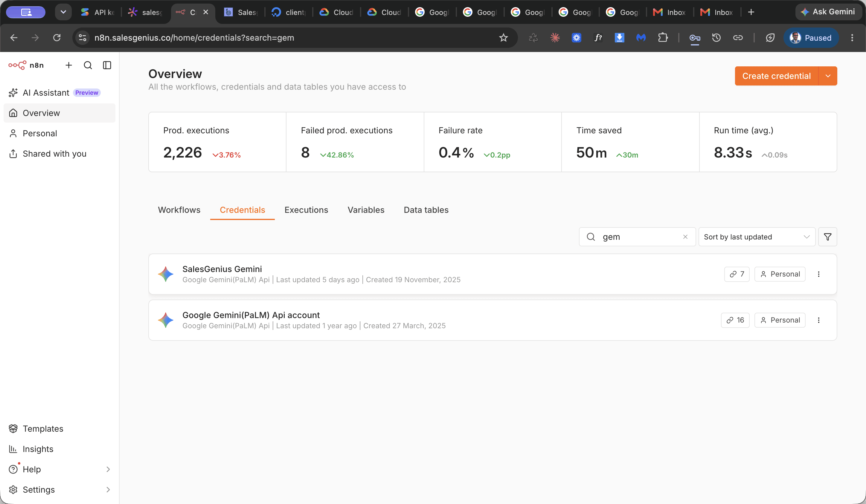Switch to the Credentials tab
The width and height of the screenshot is (866, 504).
click(242, 210)
